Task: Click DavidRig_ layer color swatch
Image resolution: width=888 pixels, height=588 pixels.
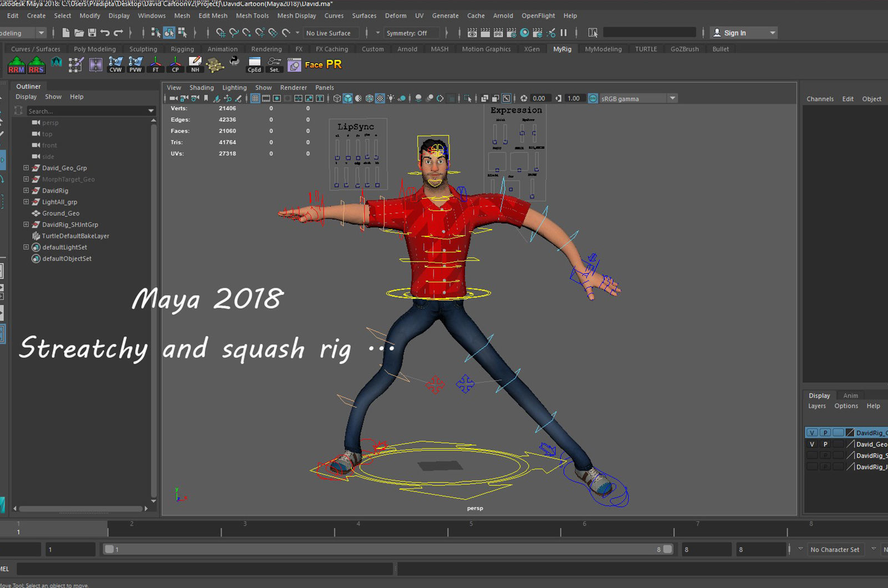Action: [x=850, y=433]
